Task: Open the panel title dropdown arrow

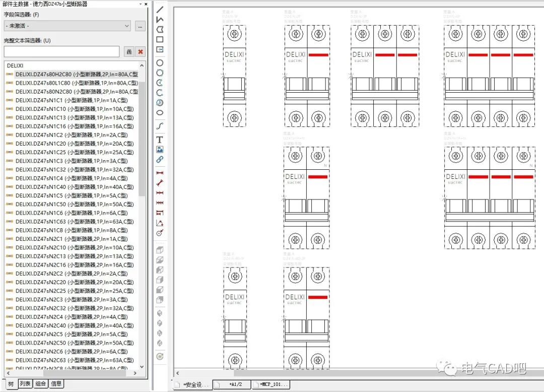Action: pyautogui.click(x=140, y=4)
